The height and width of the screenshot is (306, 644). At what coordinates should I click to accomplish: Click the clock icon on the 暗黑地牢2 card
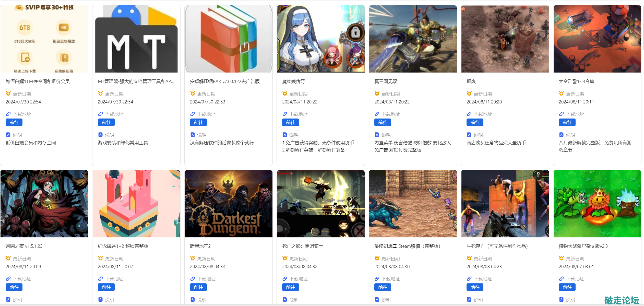193,258
